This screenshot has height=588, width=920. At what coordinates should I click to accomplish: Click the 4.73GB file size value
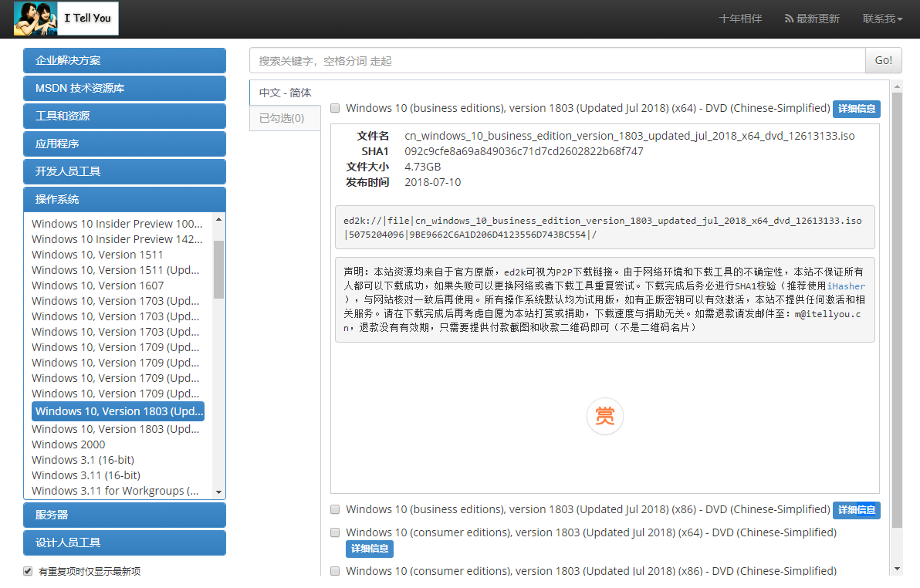422,167
